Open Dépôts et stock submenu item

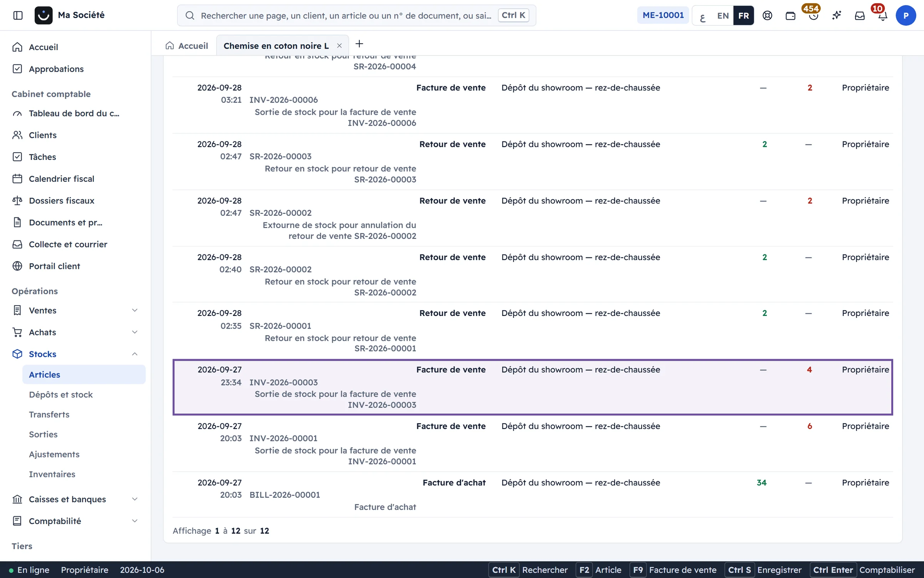point(61,395)
